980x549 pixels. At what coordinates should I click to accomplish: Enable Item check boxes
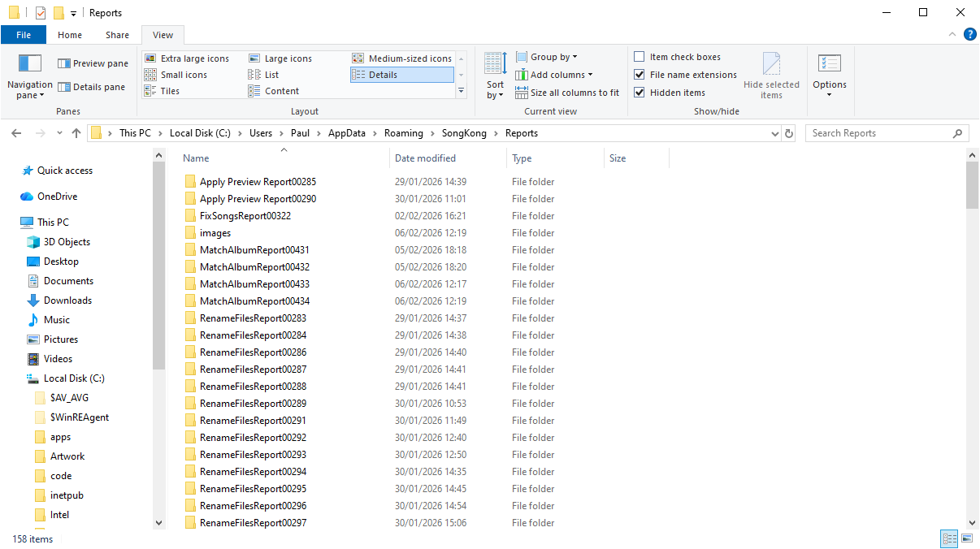pyautogui.click(x=640, y=57)
